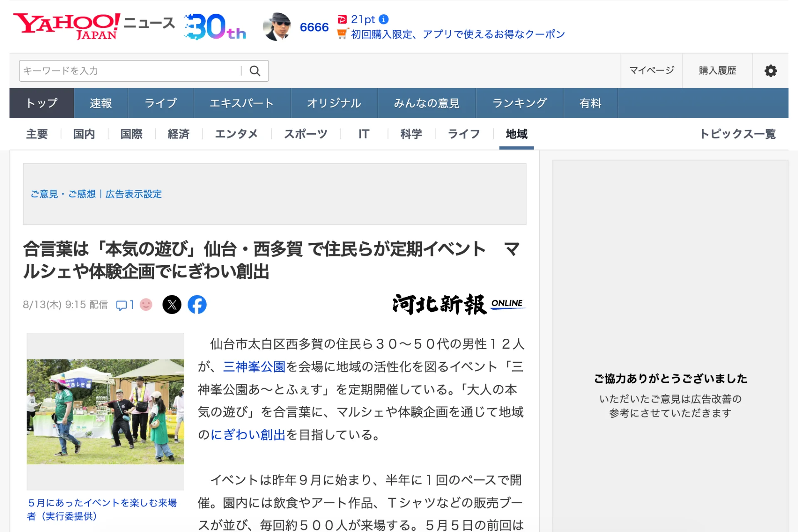
Task: Open マイページ
Action: [x=652, y=71]
